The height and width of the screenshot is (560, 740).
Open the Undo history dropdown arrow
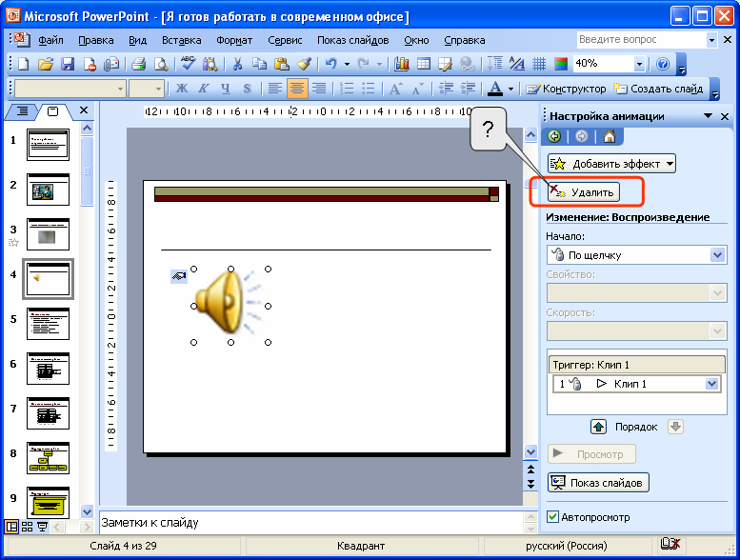point(347,64)
